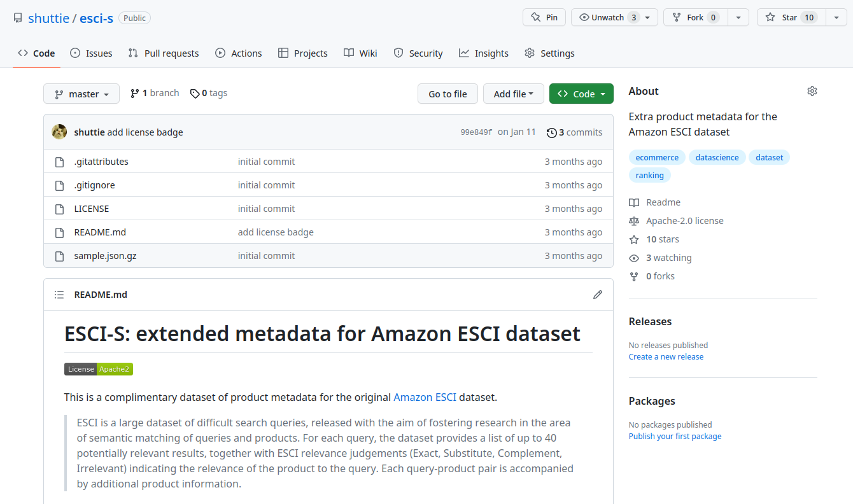Click the file icon next to .gitattributes
The height and width of the screenshot is (504, 853).
coord(59,162)
